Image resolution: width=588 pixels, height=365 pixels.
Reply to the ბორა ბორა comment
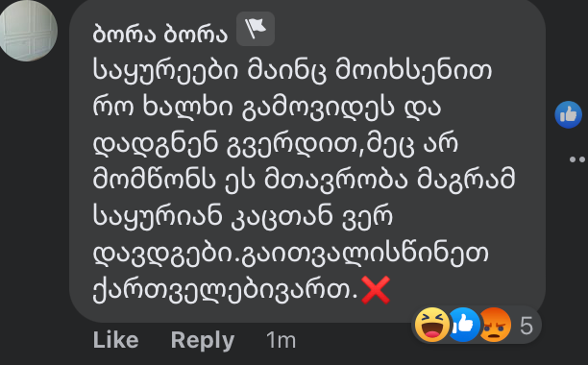click(203, 340)
